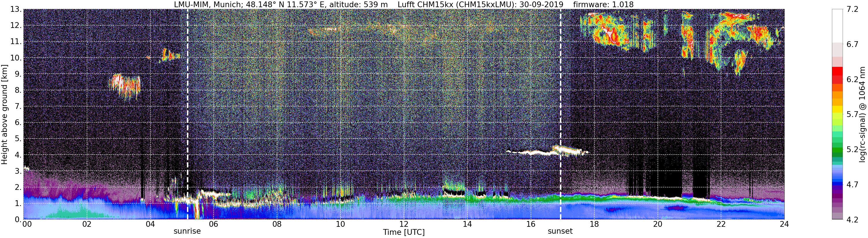Click the 'log(rc-signal) @ 1064 nm' colorbar label
Viewport: 868px width, 238px height.
pyautogui.click(x=862, y=114)
